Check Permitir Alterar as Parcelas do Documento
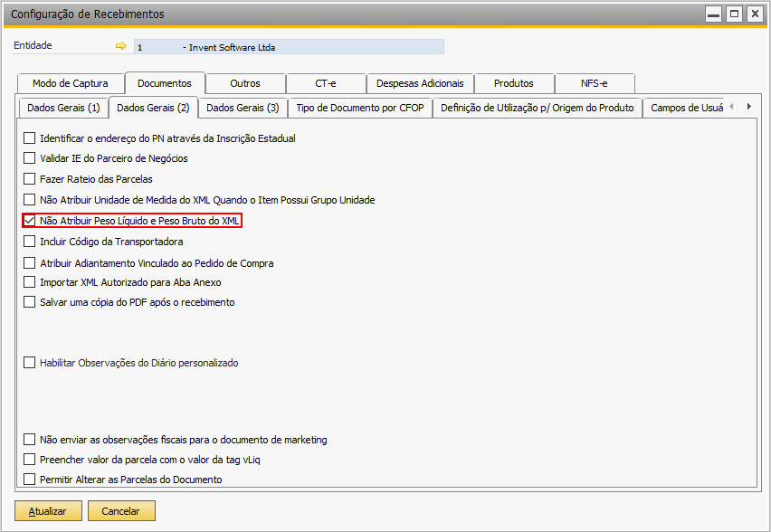 (30, 479)
